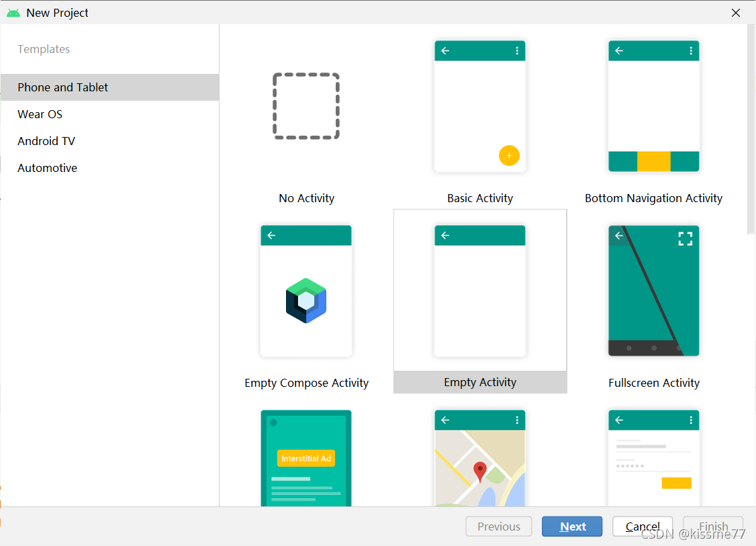This screenshot has height=546, width=756.
Task: Click the overflow menu dots in Basic Activity preview
Action: 517,50
